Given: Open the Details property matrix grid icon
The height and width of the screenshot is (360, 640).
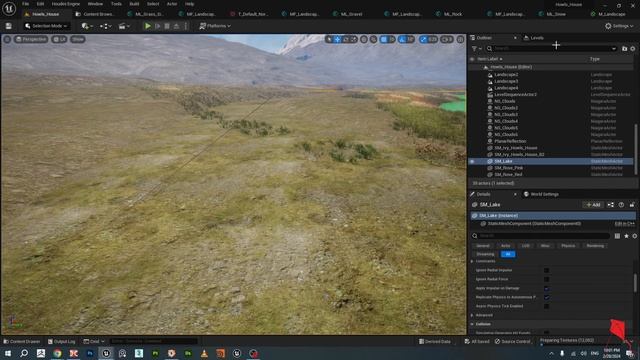Looking at the screenshot, I should [x=618, y=236].
